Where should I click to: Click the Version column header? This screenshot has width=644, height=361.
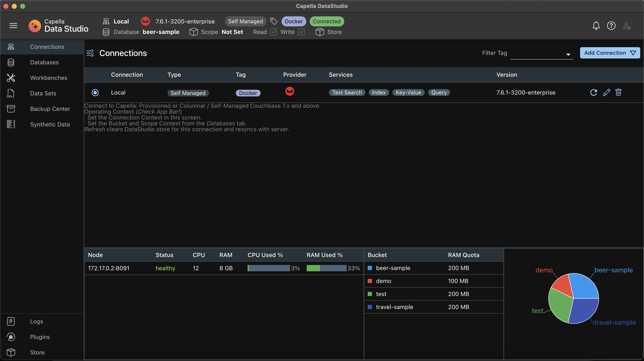tap(506, 74)
